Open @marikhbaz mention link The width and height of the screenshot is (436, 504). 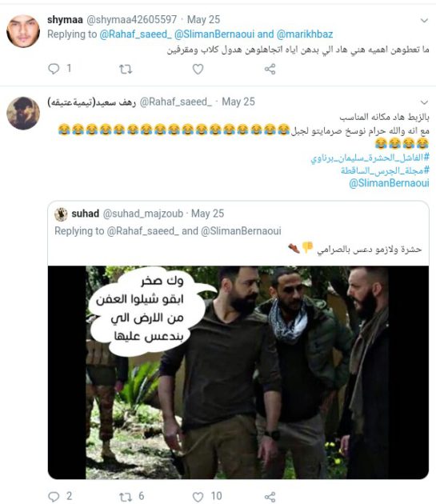305,34
